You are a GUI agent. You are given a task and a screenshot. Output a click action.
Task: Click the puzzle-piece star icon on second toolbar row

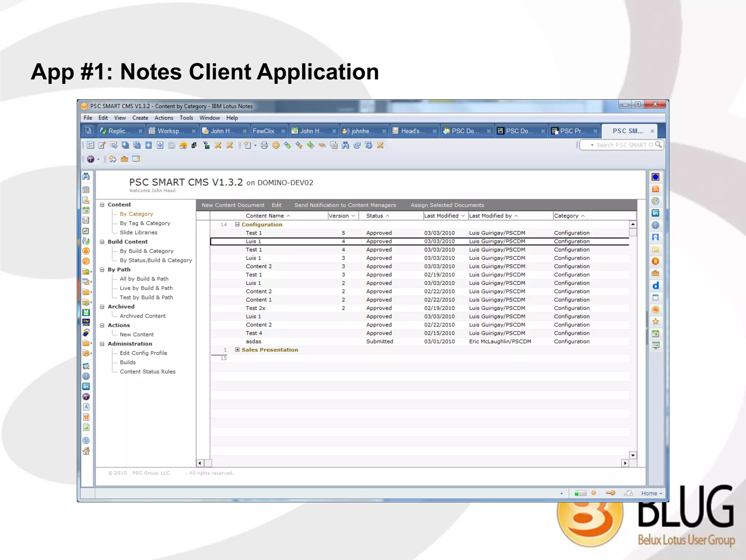[x=113, y=159]
